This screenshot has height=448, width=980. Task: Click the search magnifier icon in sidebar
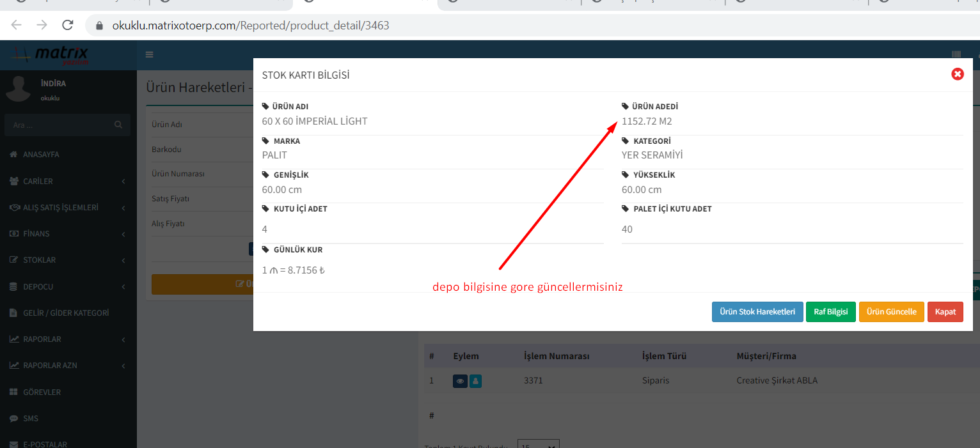tap(118, 125)
